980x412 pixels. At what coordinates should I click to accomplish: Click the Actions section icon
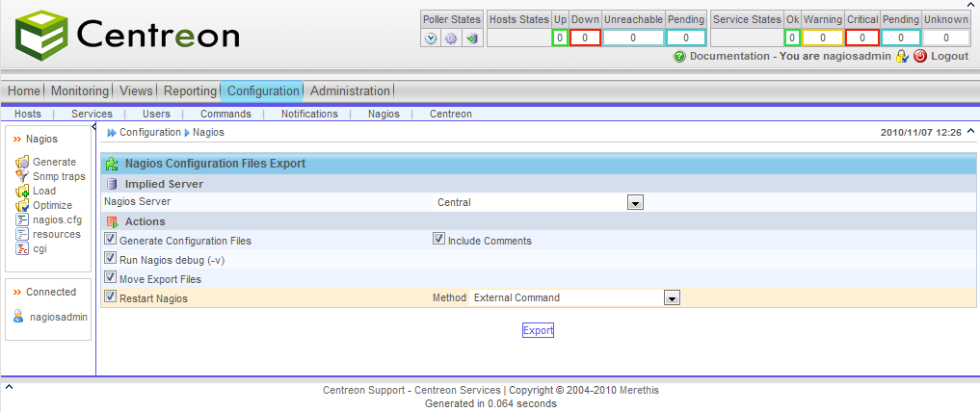point(112,221)
